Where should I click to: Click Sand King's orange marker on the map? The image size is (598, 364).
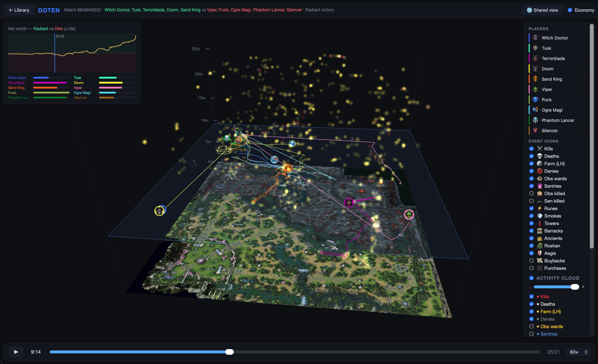coord(288,168)
